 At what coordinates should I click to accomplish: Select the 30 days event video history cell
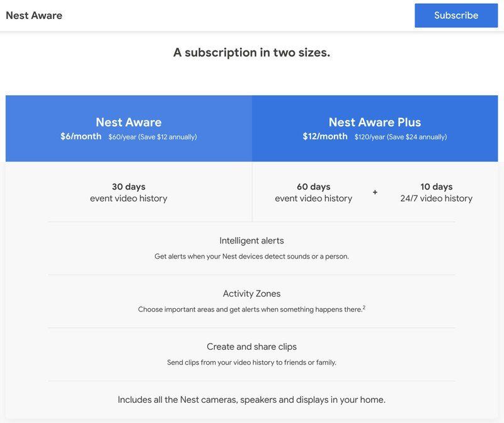coord(127,193)
